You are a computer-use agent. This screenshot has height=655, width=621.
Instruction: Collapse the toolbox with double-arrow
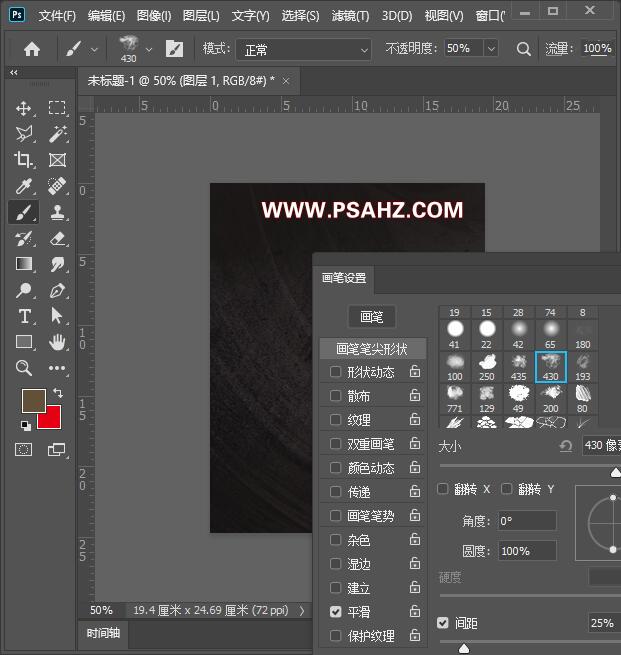click(14, 72)
